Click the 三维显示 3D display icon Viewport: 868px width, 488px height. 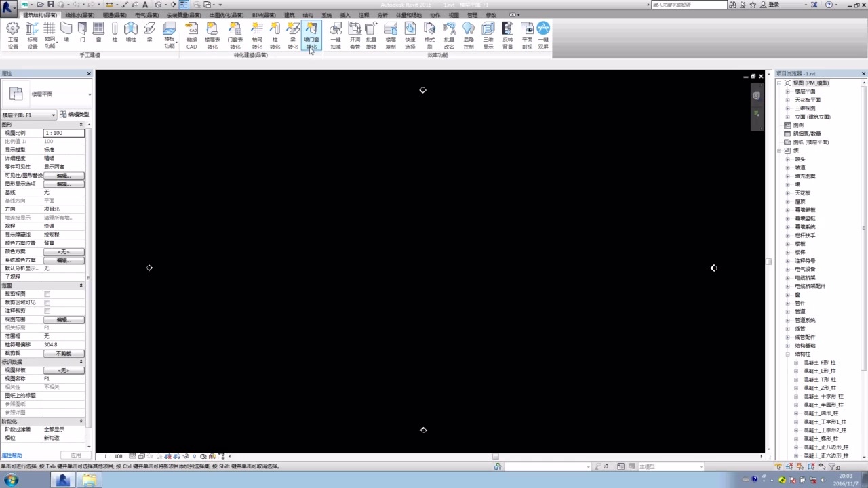[488, 35]
